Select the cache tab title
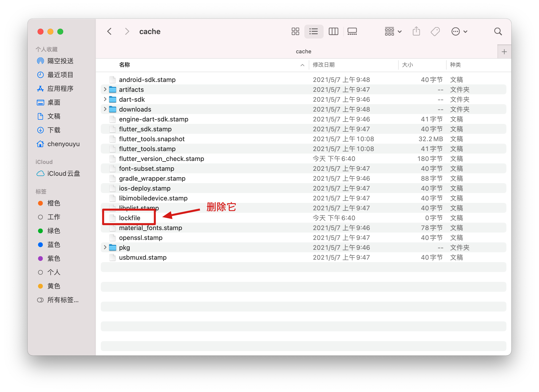The width and height of the screenshot is (539, 392). [304, 51]
